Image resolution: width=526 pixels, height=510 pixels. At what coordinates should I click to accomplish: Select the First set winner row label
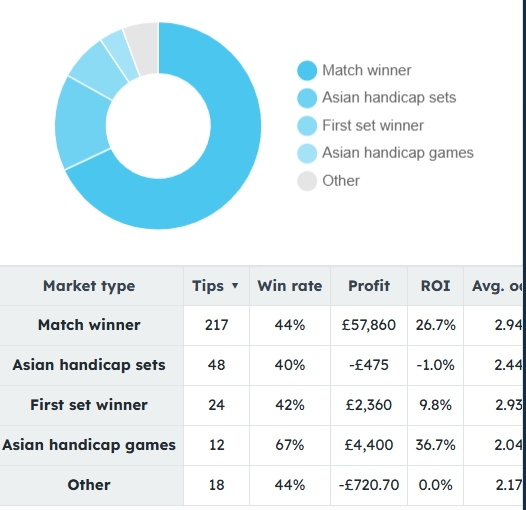[89, 405]
